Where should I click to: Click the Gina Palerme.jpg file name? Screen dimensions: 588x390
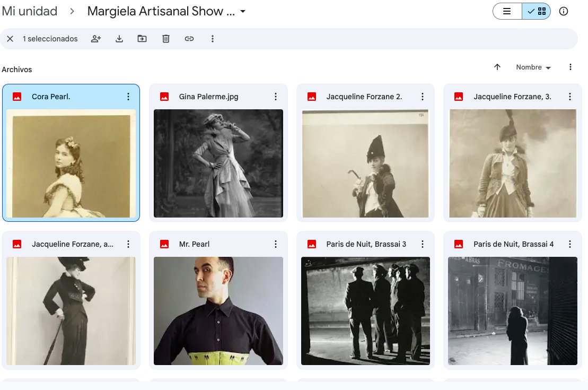click(x=208, y=97)
